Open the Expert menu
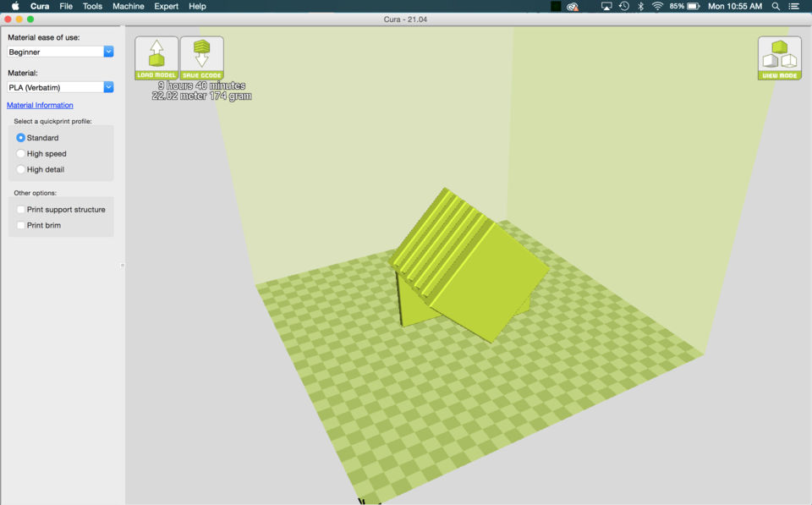 (x=166, y=6)
